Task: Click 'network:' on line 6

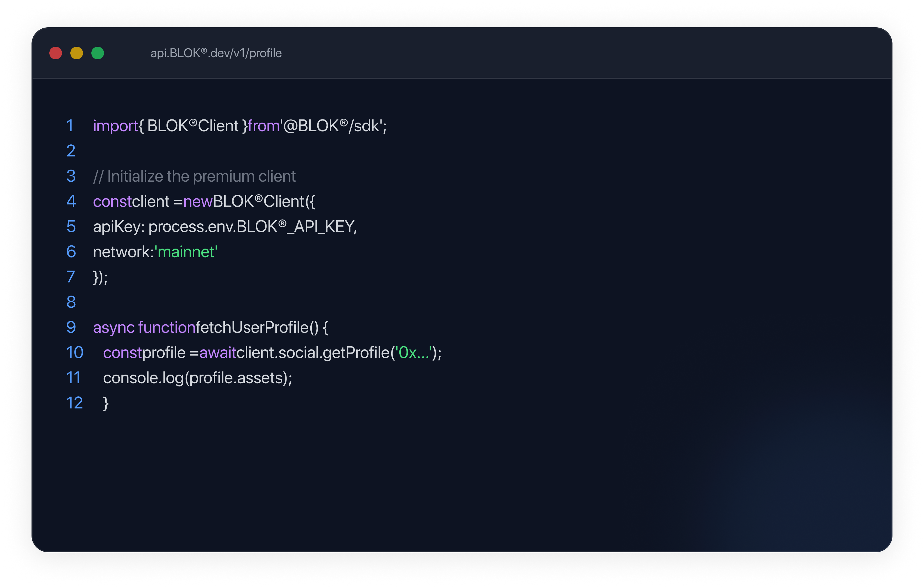Action: click(x=124, y=252)
